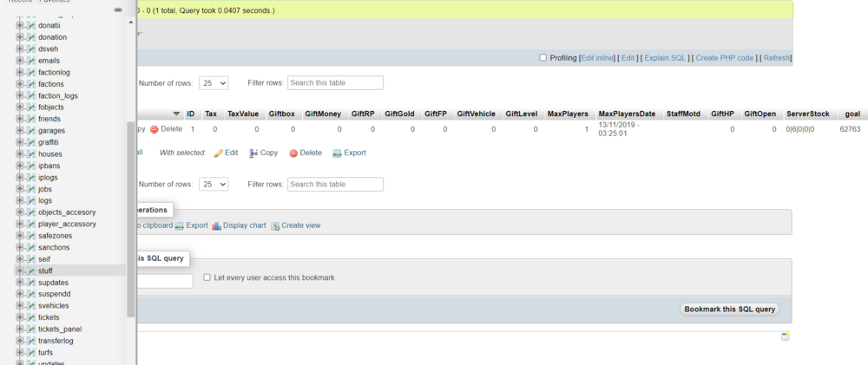Click the ipbans table icon

click(31, 166)
